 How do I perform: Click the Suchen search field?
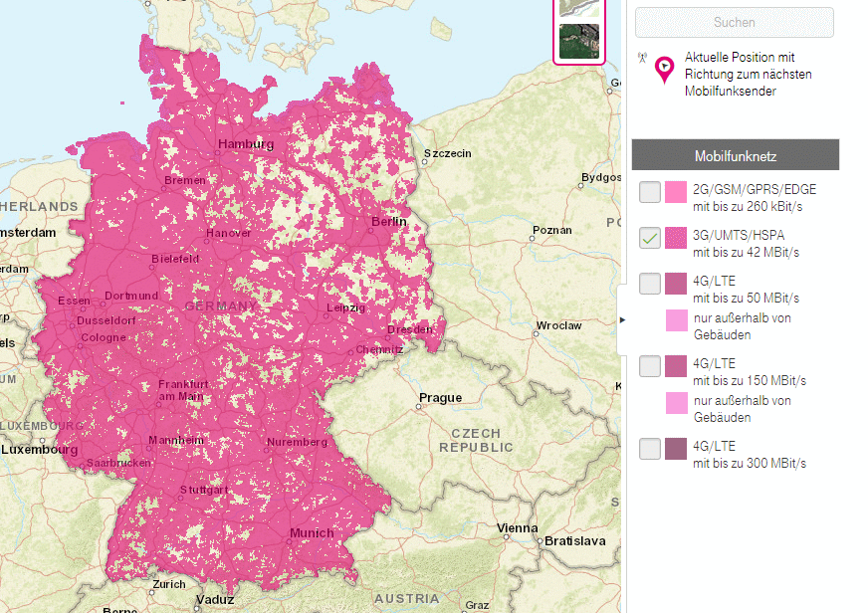click(734, 22)
